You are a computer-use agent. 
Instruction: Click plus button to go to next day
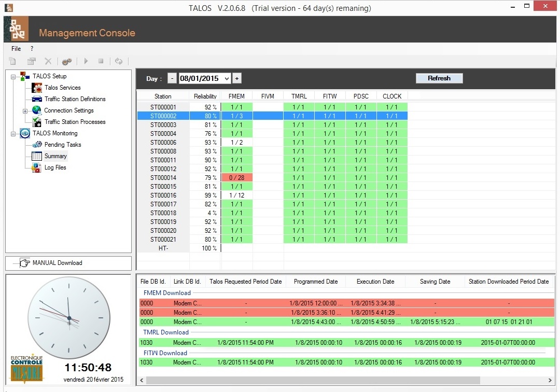237,78
